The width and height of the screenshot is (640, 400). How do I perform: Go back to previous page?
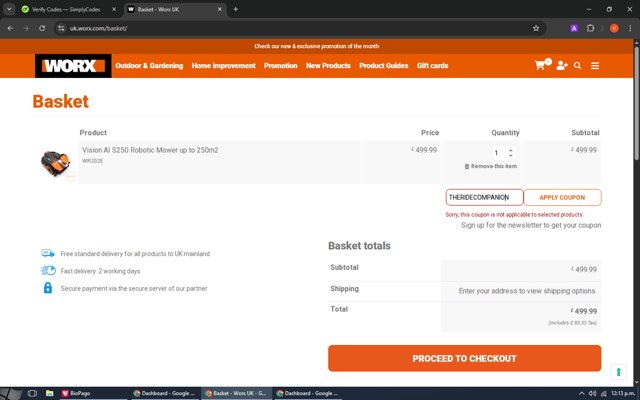click(10, 28)
